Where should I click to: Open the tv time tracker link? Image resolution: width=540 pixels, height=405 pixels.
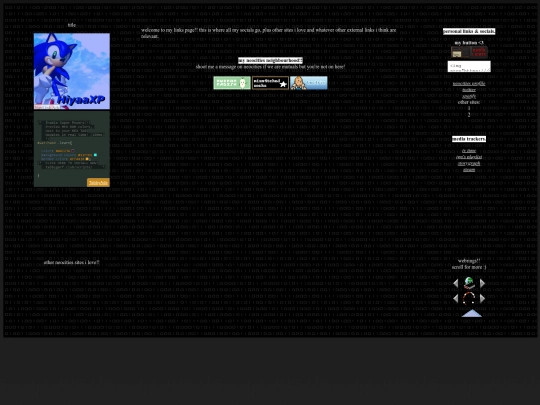click(x=469, y=151)
